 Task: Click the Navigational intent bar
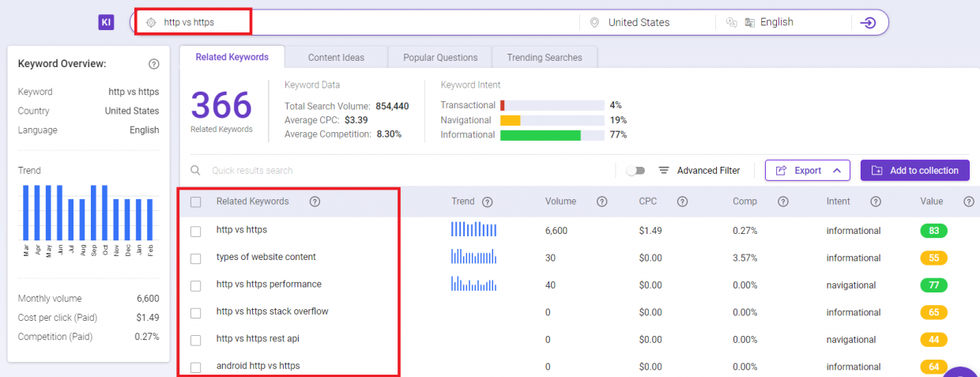[x=552, y=120]
